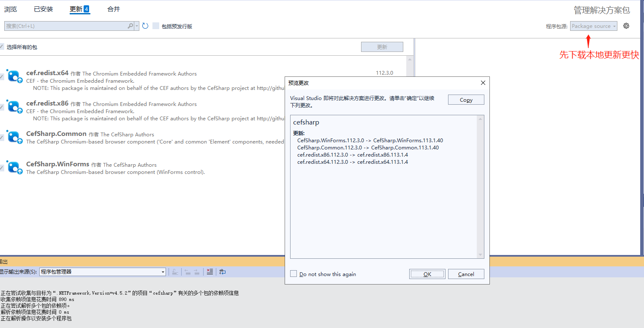644x328 pixels.
Task: Toggle checkbox for CefSharp.WinForms package
Action: point(2,168)
